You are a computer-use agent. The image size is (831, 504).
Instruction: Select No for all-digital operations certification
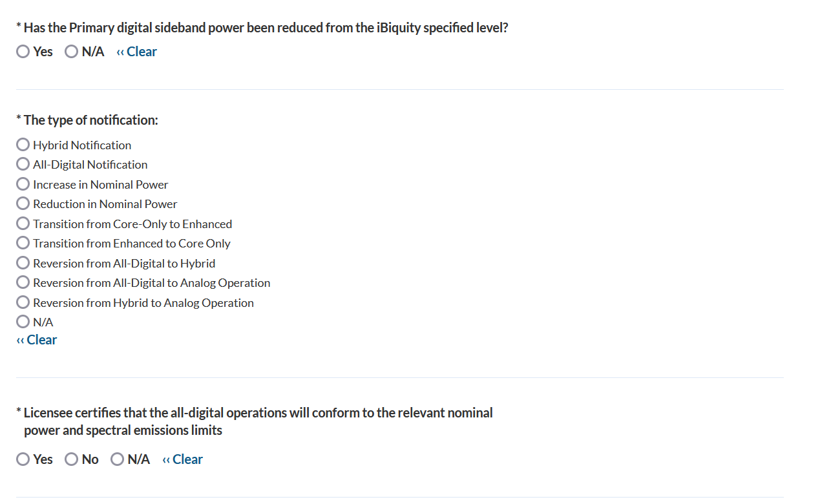pyautogui.click(x=72, y=459)
